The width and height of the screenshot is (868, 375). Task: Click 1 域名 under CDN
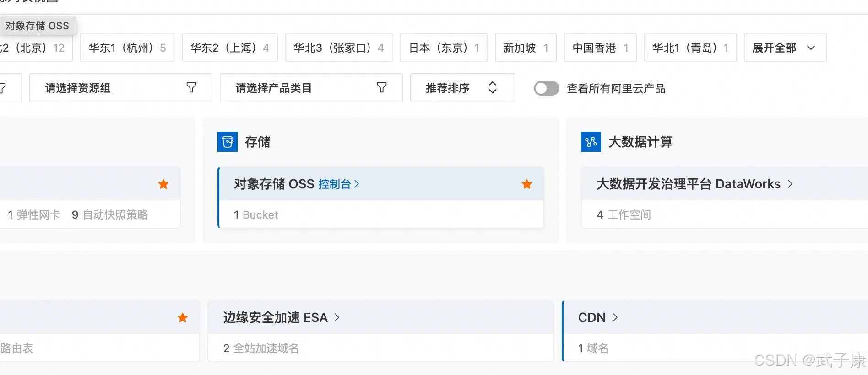pos(593,348)
